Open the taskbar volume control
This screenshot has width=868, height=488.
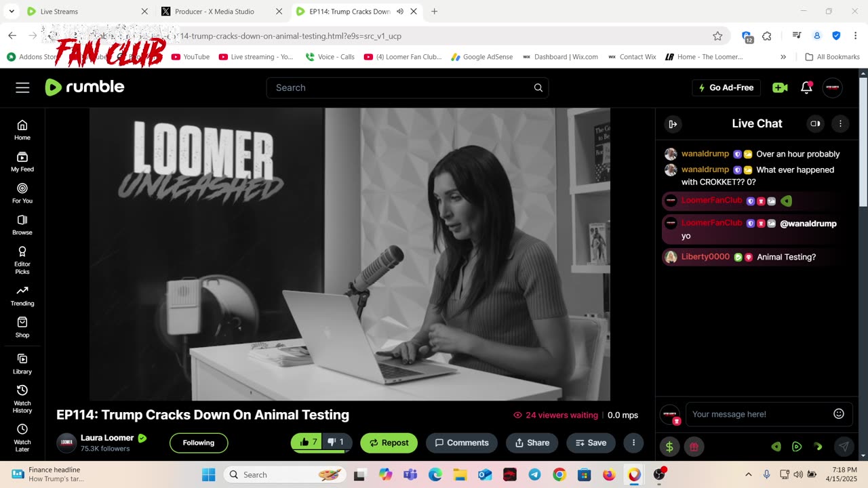[798, 474]
